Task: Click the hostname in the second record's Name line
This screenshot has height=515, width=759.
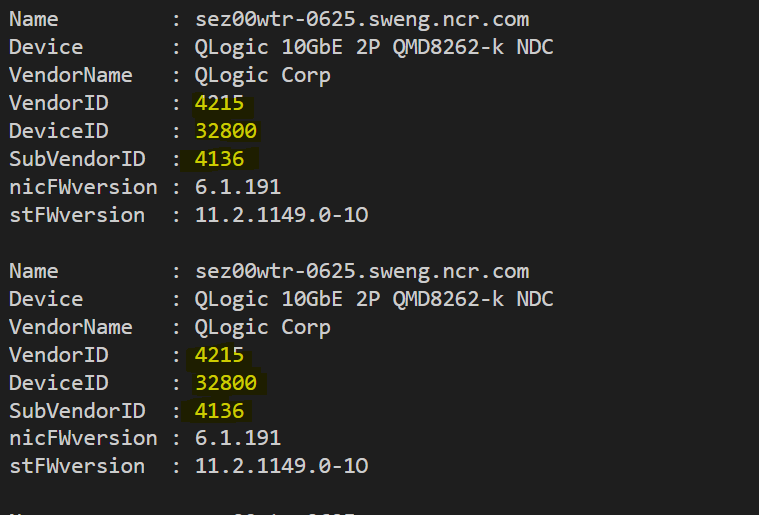Action: tap(362, 272)
